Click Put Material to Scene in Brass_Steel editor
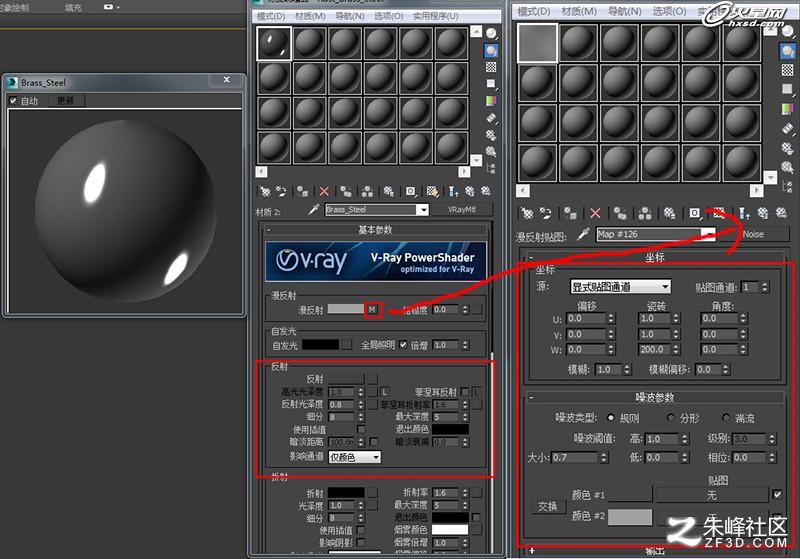Screen dimensions: 800x559 coord(281,191)
